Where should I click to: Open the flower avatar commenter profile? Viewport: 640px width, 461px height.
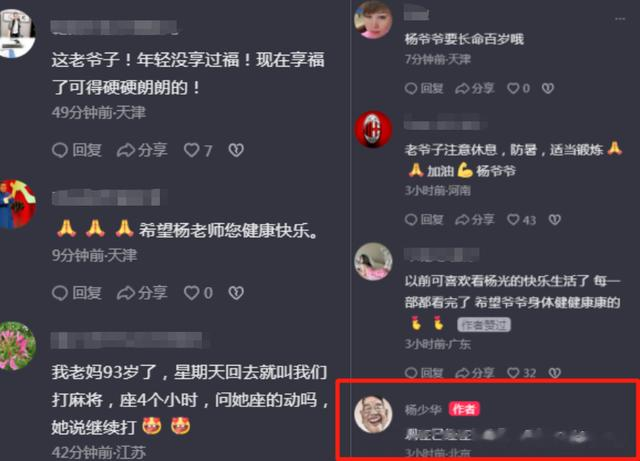click(16, 346)
